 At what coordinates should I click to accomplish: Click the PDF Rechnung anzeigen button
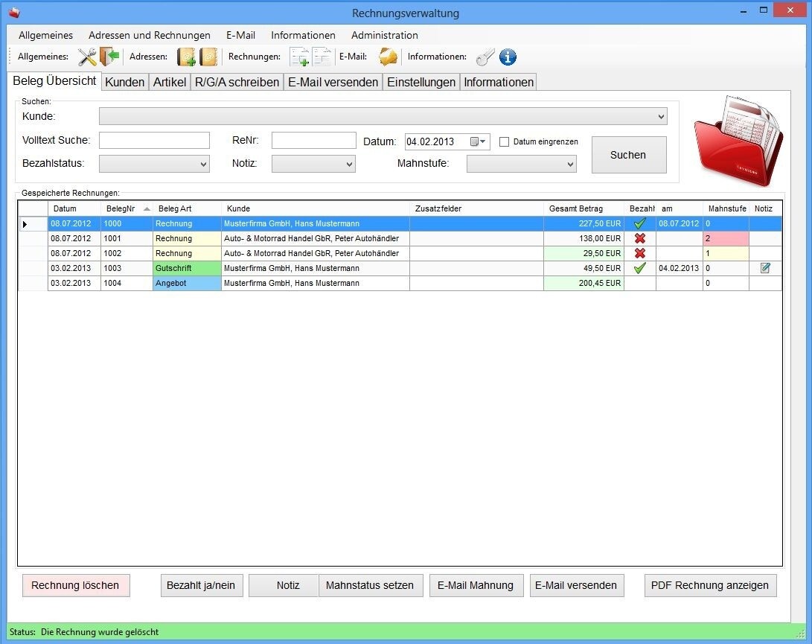[710, 585]
